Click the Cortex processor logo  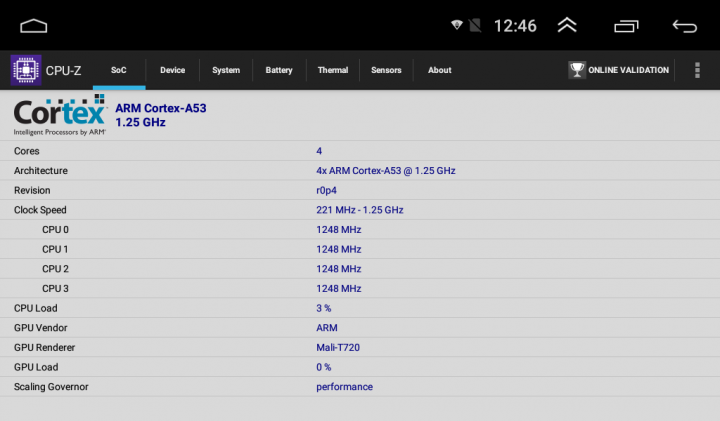click(x=60, y=115)
